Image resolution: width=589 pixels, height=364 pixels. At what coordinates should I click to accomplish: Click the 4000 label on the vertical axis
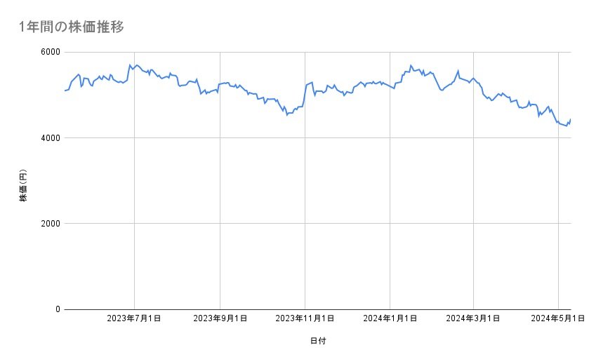click(51, 138)
